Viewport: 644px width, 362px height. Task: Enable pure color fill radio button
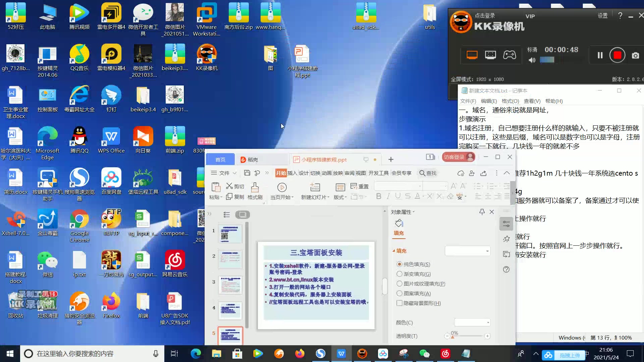[399, 264]
